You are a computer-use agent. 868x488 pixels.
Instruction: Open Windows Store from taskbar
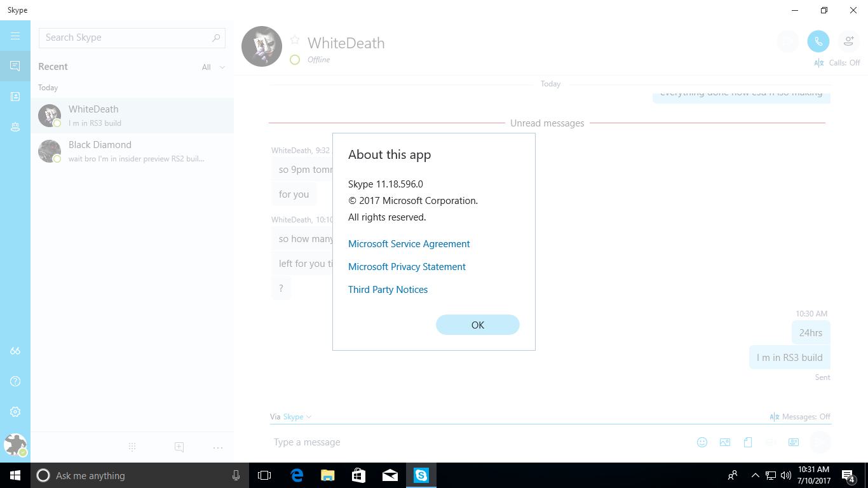pyautogui.click(x=358, y=475)
